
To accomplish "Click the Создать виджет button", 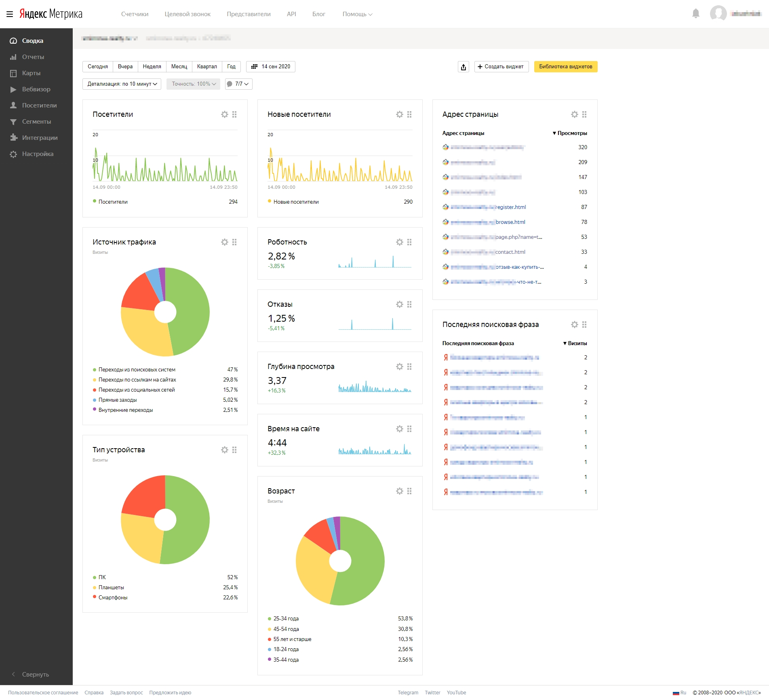I will pos(501,67).
